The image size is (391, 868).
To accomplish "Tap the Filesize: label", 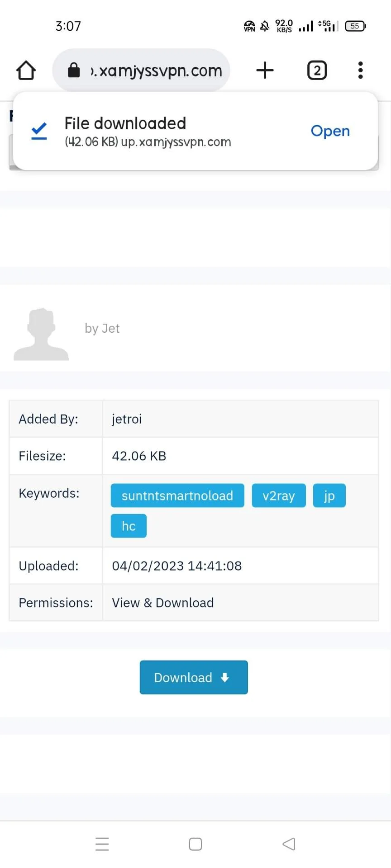I will click(x=42, y=456).
